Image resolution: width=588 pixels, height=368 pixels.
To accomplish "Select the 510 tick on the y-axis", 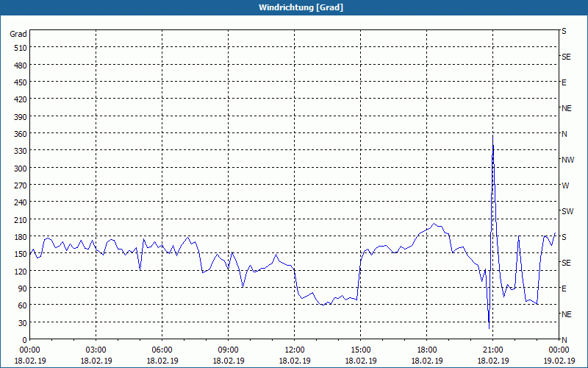I will pos(20,48).
